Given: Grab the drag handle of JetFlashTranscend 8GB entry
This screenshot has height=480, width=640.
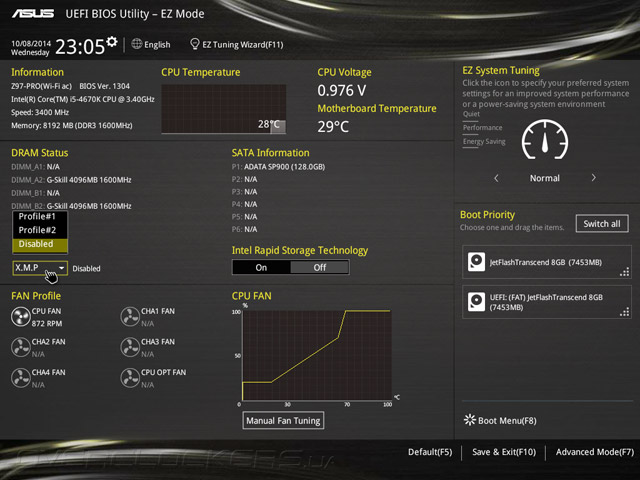Looking at the screenshot, I should click(624, 272).
